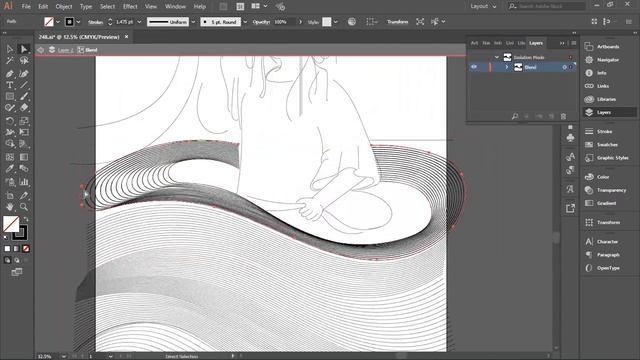Open the stroke weight dropdown

139,22
